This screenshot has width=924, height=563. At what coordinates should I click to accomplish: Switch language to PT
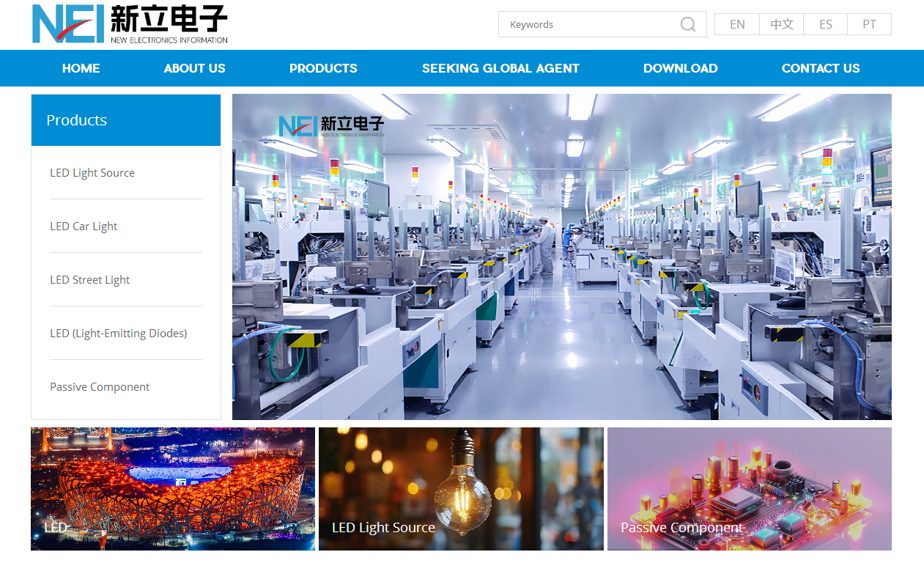point(869,24)
